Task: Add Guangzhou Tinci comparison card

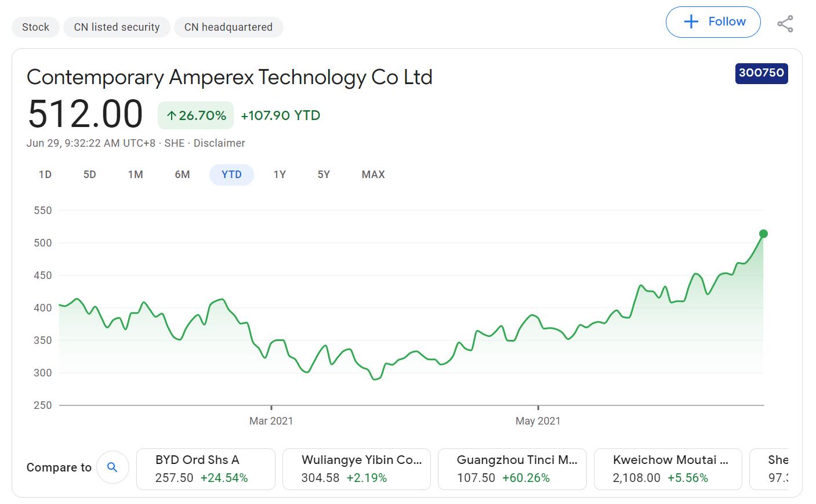Action: coord(512,469)
